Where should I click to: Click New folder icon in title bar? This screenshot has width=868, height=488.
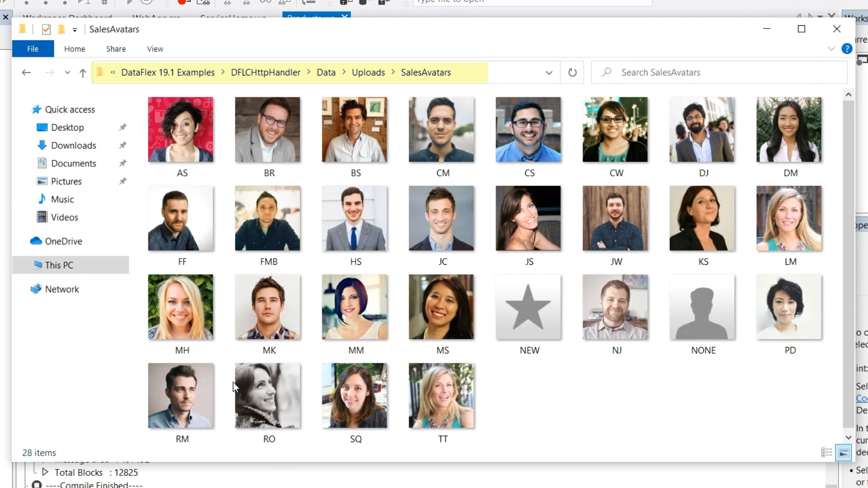tap(61, 29)
